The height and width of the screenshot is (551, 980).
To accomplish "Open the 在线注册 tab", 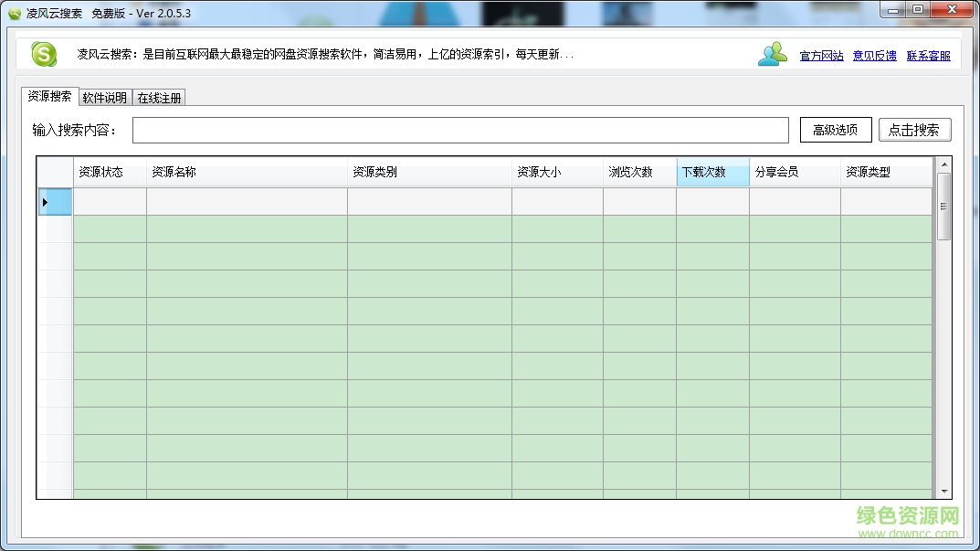I will click(159, 96).
